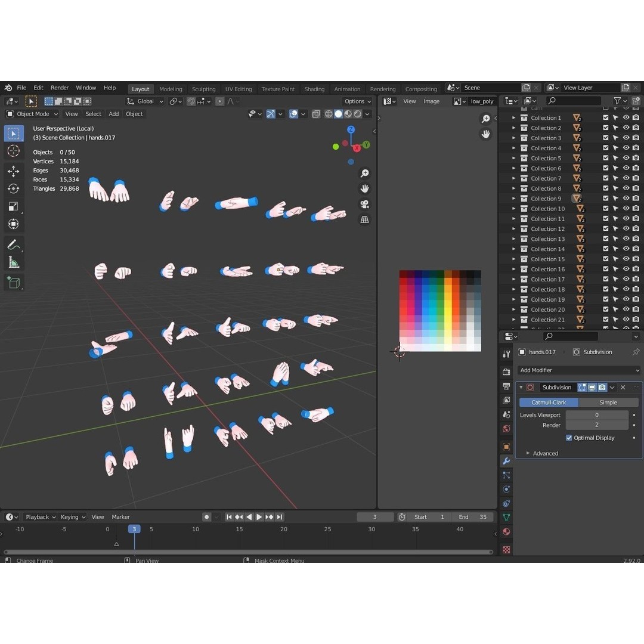This screenshot has height=644, width=644.
Task: Select the Add Cube tool
Action: tap(14, 283)
